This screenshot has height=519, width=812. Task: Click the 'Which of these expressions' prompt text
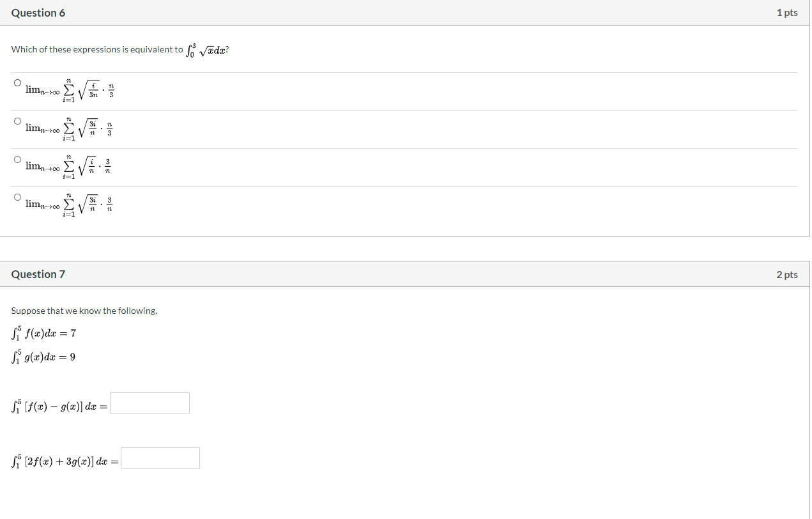click(x=97, y=50)
